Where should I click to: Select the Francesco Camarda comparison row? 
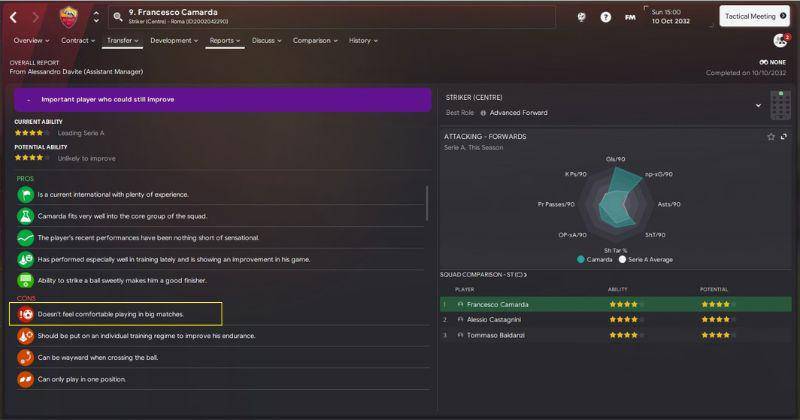(616, 305)
